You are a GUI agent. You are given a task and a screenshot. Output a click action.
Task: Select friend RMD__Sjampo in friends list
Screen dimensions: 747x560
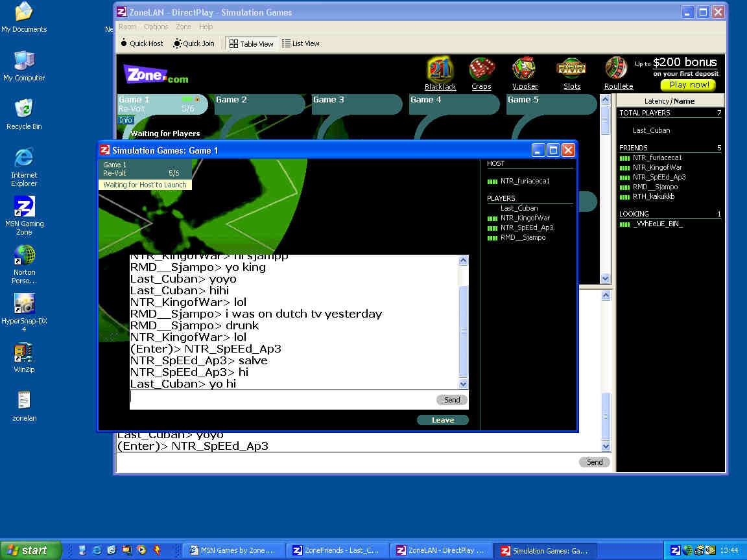(x=655, y=187)
